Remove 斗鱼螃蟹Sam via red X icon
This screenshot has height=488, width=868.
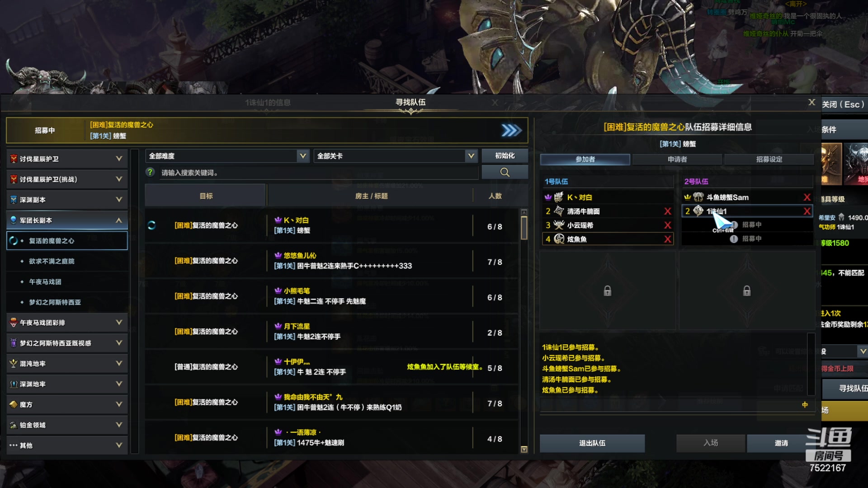tap(807, 197)
